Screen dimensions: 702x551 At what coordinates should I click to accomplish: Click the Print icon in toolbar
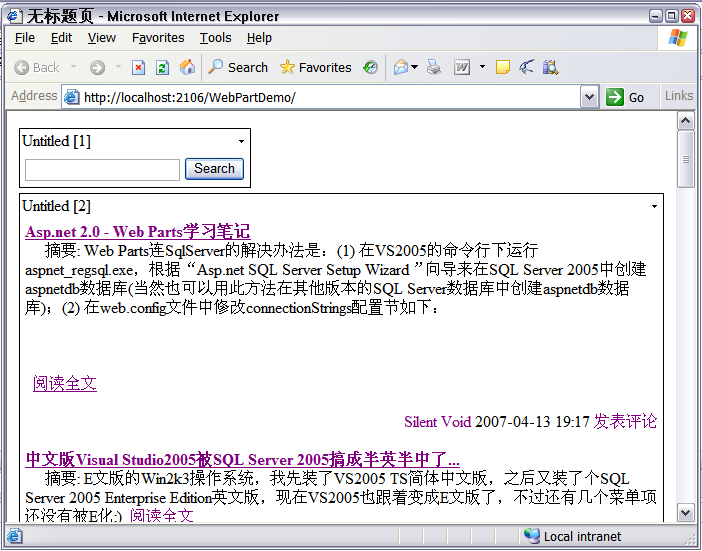(x=434, y=68)
